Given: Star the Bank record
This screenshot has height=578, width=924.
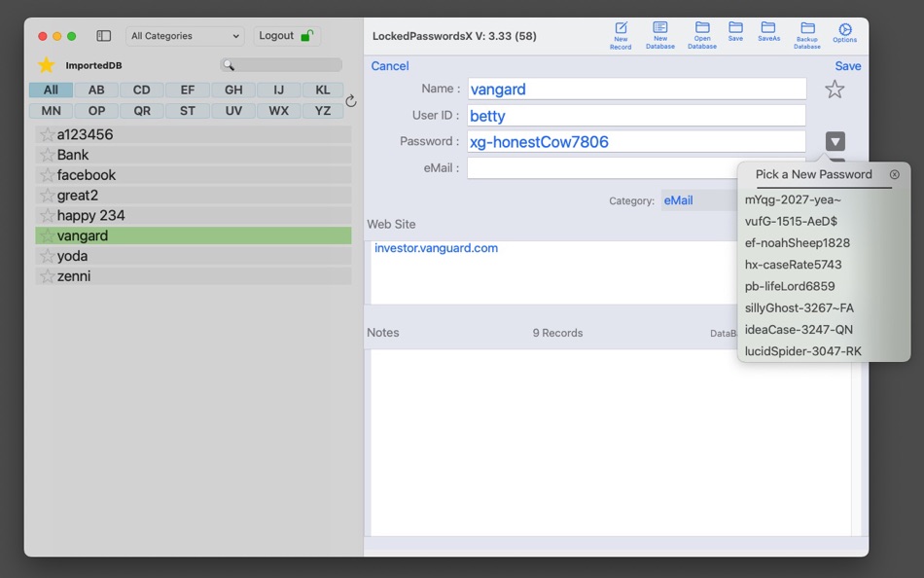Looking at the screenshot, I should 47,155.
